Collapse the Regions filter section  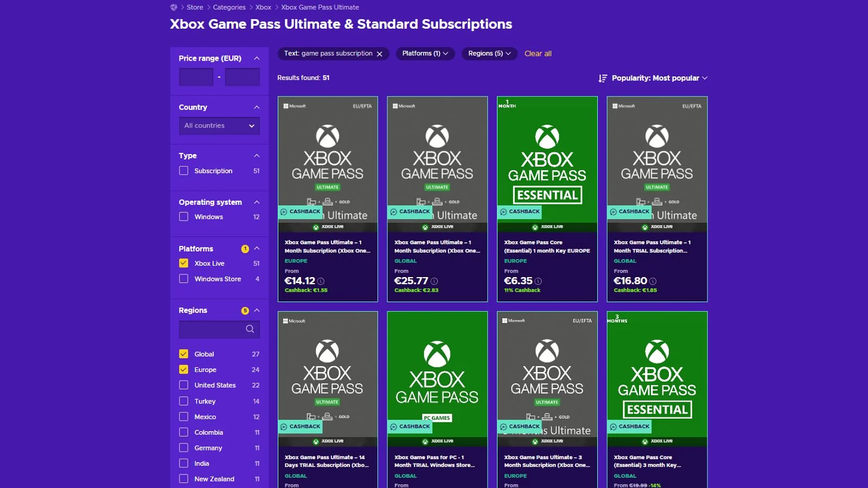tap(257, 311)
